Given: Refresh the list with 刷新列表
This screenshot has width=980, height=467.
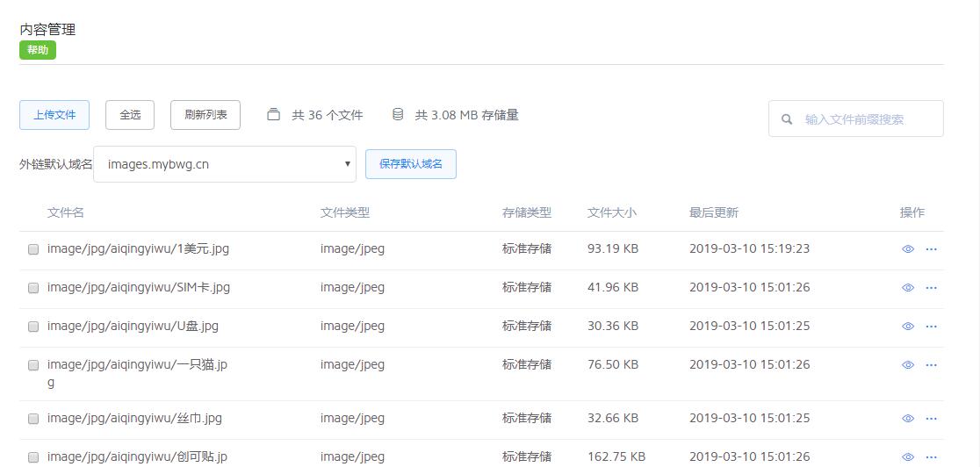Looking at the screenshot, I should 205,115.
